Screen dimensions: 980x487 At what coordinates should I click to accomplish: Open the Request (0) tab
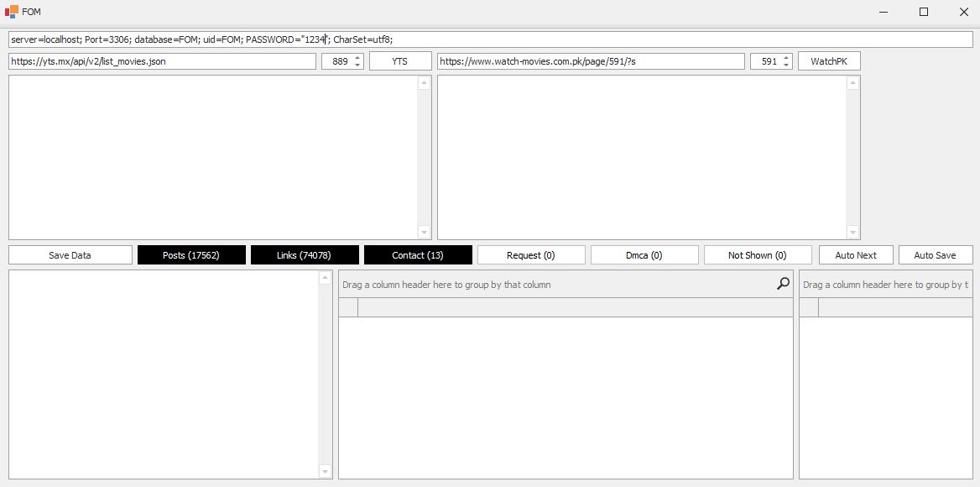[x=531, y=255]
